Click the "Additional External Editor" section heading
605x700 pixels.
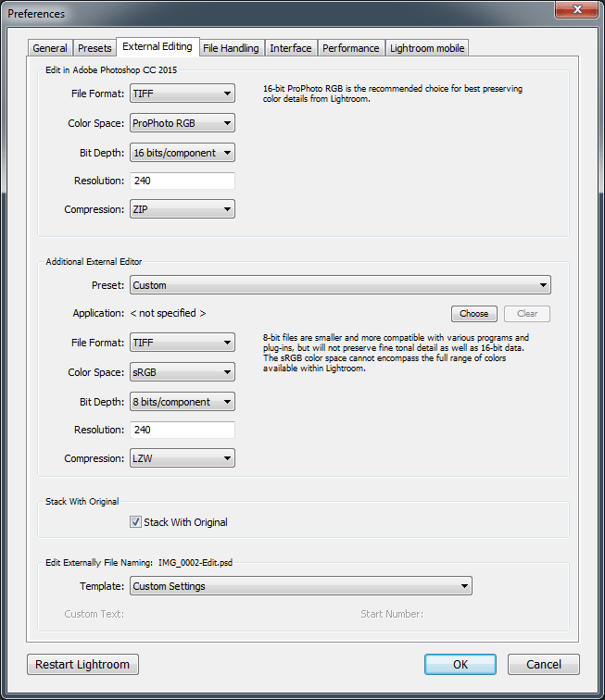coord(94,262)
